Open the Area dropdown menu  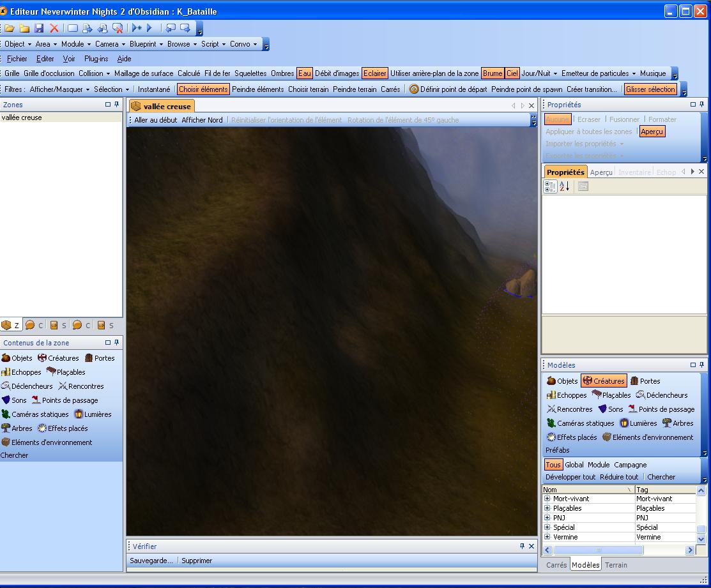pyautogui.click(x=46, y=44)
